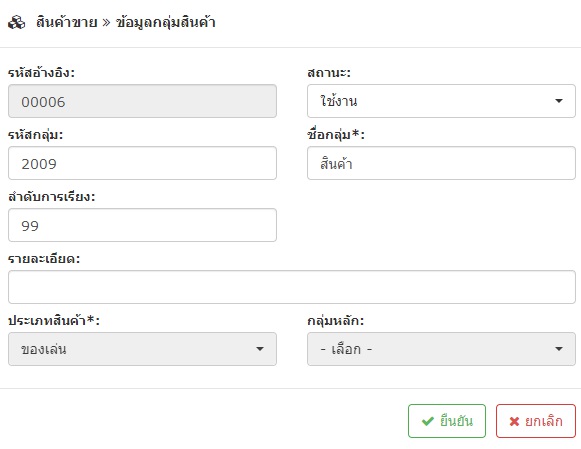Viewport: 581px width, 449px height.
Task: Focus the รหัสกลุ่ม field containing 2009
Action: coord(142,163)
